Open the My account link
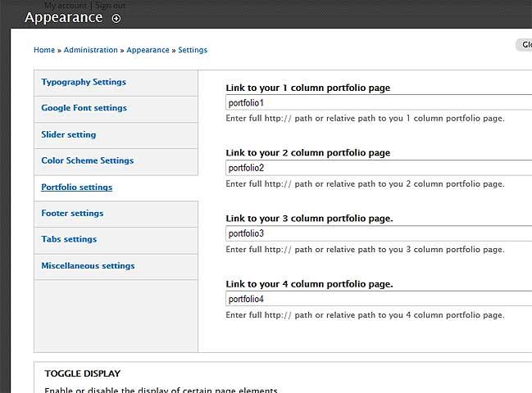 (x=66, y=5)
